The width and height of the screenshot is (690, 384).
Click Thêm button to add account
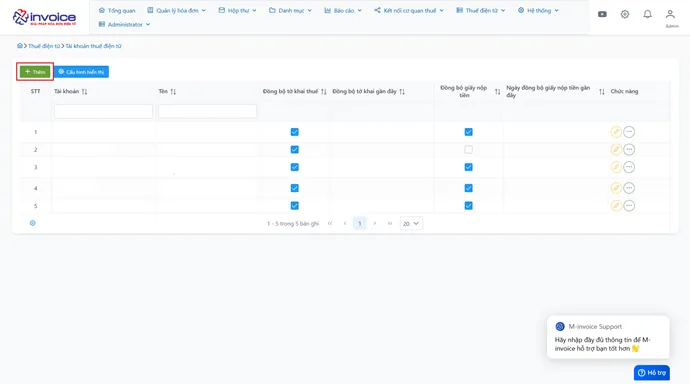click(x=35, y=72)
